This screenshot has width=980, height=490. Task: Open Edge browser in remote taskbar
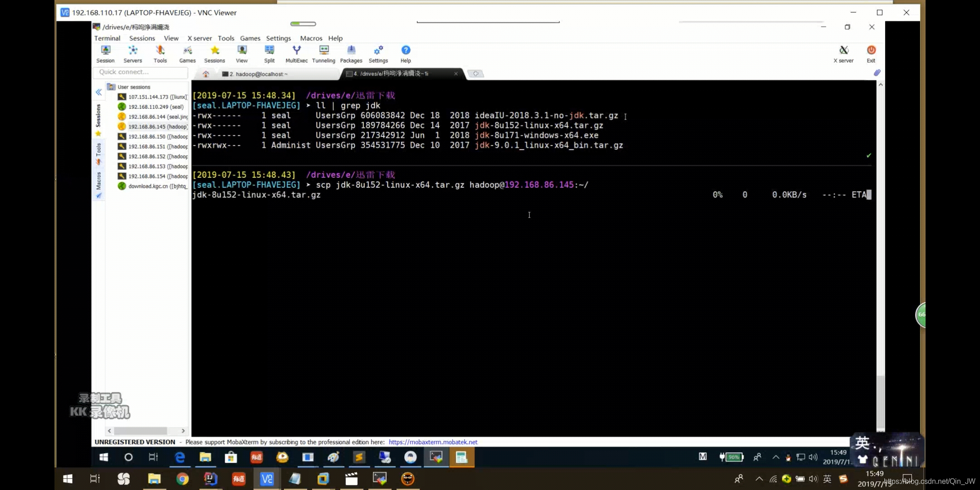[x=180, y=457]
